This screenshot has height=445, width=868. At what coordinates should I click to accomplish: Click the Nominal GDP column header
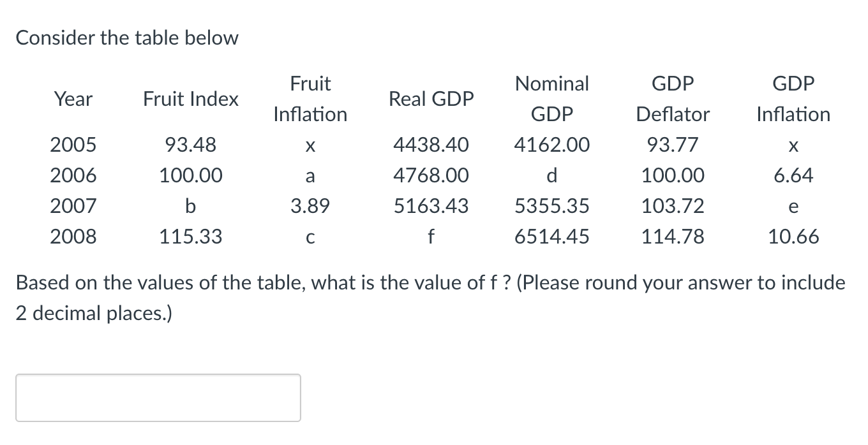coord(551,99)
